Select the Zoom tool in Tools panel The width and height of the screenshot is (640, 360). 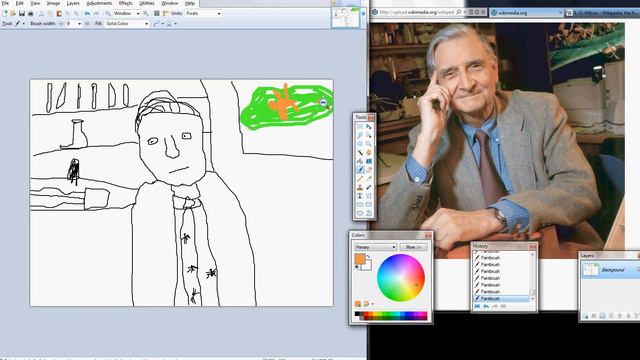point(369,144)
